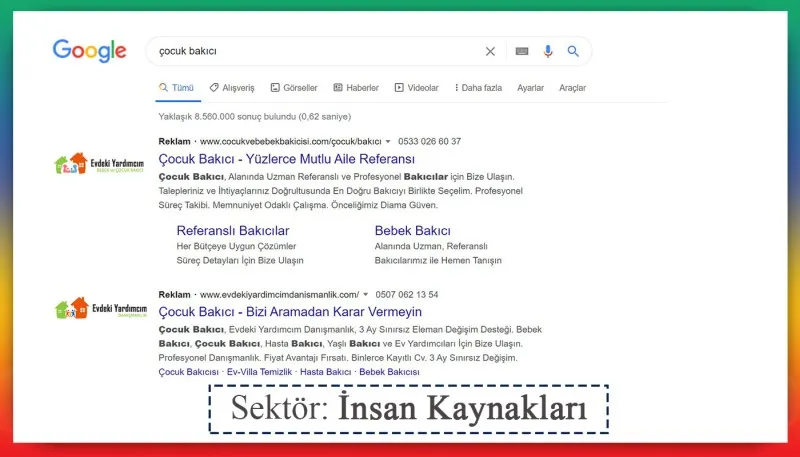Click the www.cocukvebebekbakicisi.com/çocuk/bakıcı URL text

(291, 141)
